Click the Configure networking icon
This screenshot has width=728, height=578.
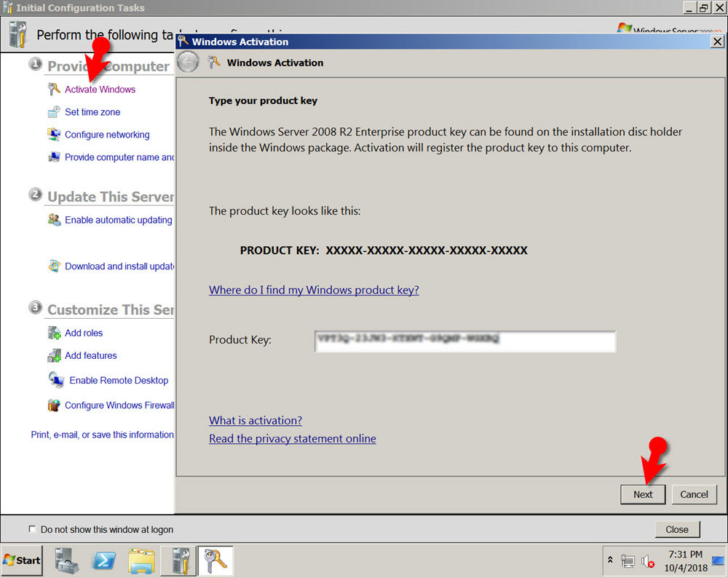[x=54, y=134]
